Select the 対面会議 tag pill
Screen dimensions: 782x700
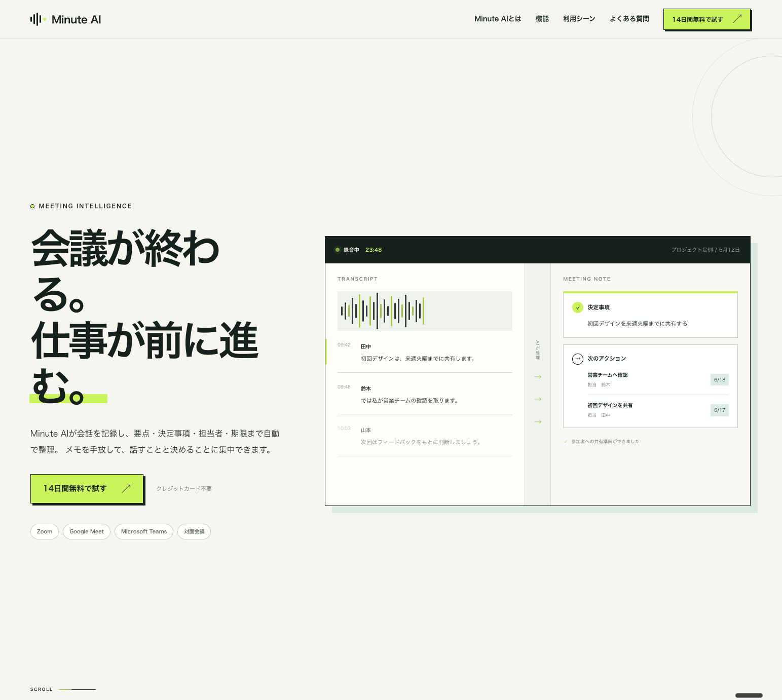point(194,531)
